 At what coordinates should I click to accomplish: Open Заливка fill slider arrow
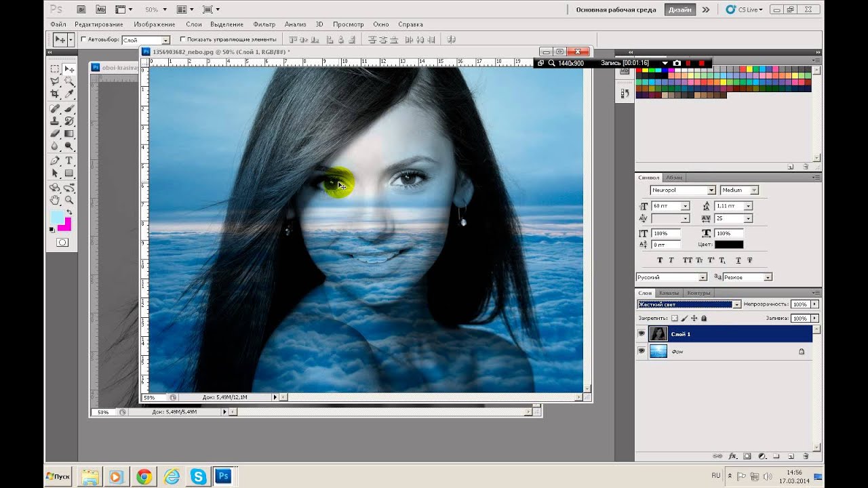pyautogui.click(x=814, y=318)
